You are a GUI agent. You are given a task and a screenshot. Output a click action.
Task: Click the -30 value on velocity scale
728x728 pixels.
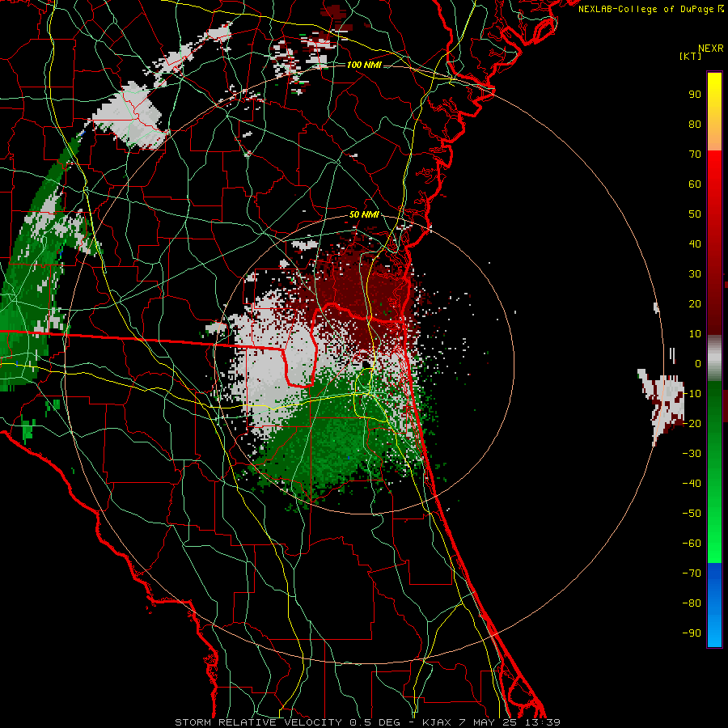click(x=692, y=454)
